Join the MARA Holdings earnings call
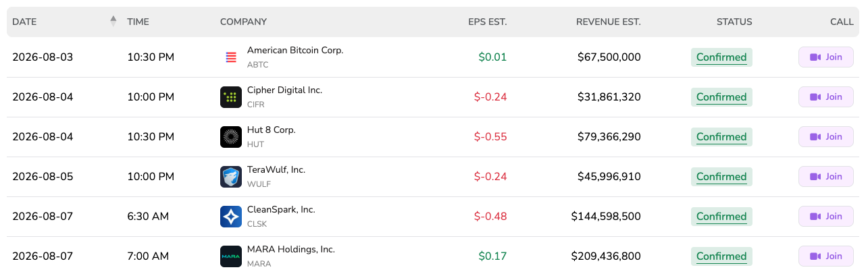The width and height of the screenshot is (868, 276). [826, 256]
